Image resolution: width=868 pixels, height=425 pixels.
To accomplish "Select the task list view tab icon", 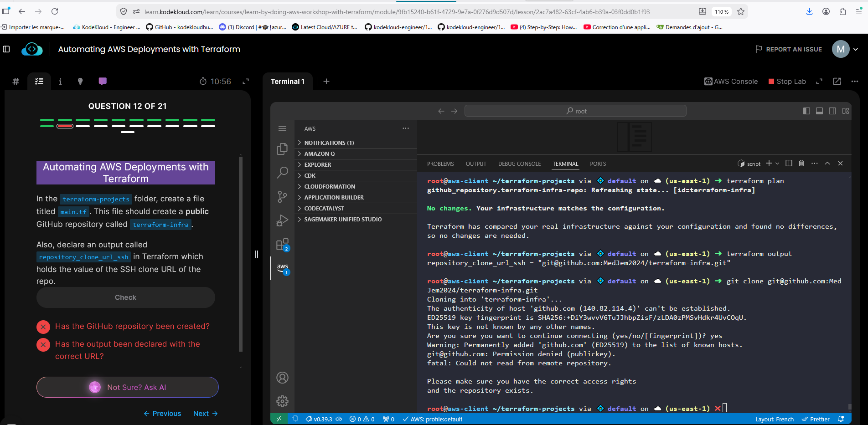I will click(x=39, y=82).
